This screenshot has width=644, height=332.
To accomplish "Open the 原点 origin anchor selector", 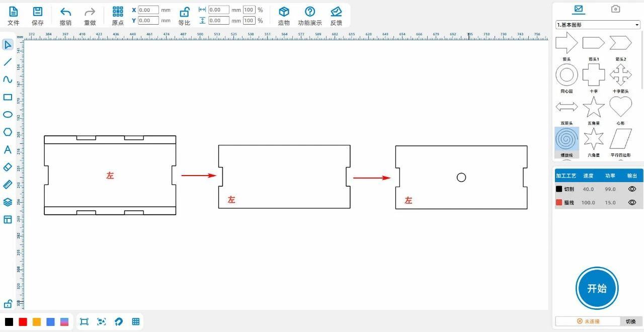I will pos(118,16).
